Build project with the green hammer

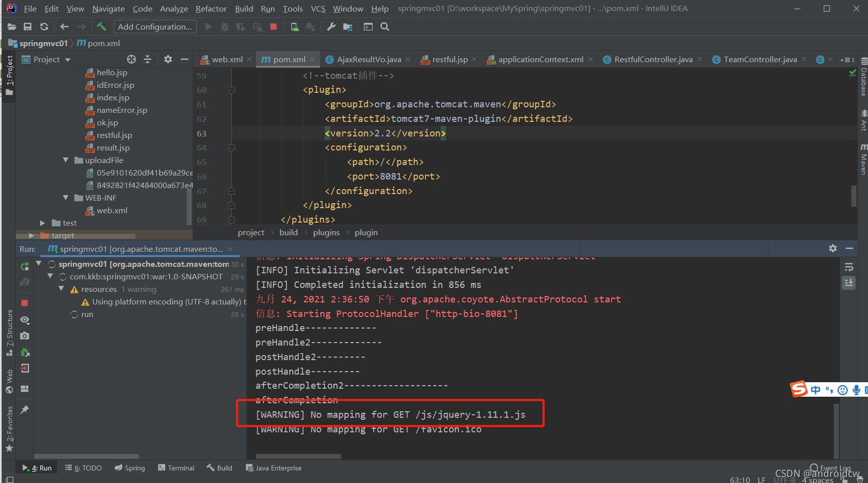(101, 27)
